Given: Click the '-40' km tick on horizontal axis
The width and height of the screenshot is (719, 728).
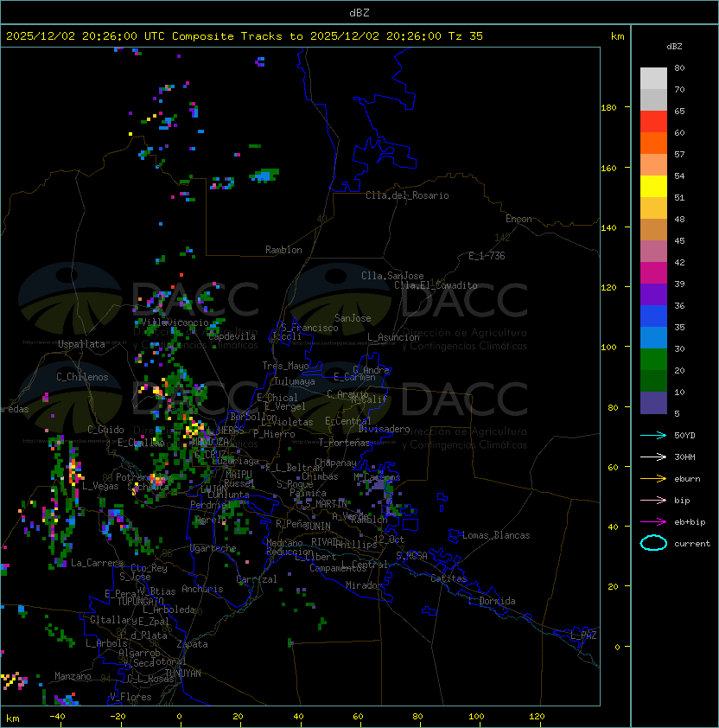Looking at the screenshot, I should click(x=57, y=717).
